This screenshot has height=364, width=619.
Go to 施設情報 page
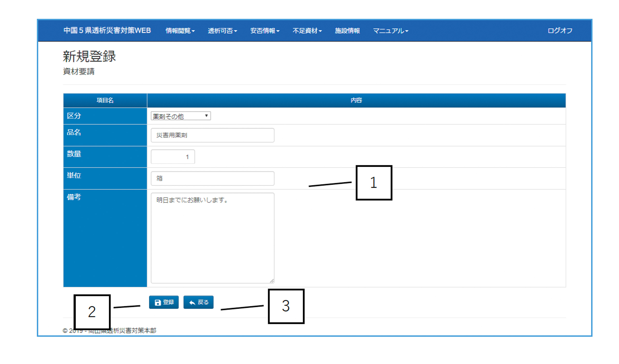(347, 31)
